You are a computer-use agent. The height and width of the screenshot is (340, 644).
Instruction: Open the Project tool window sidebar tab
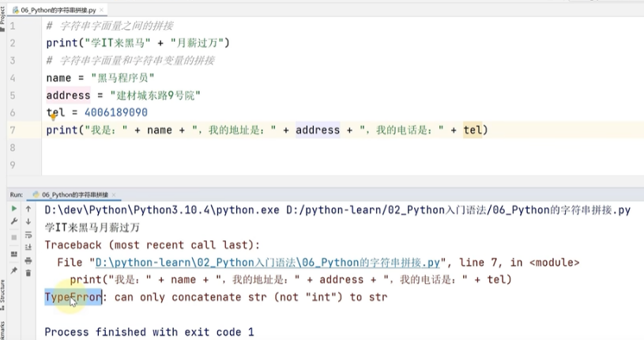pos(2,18)
